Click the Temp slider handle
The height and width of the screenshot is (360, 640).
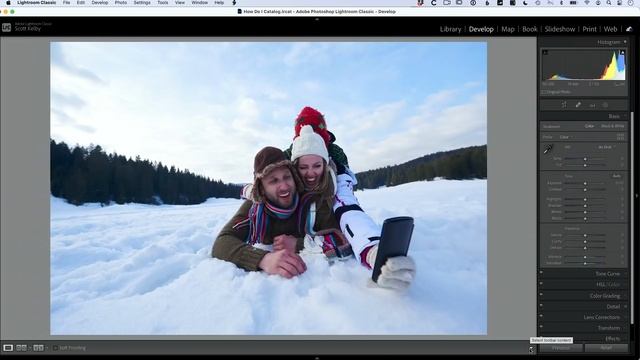(585, 159)
